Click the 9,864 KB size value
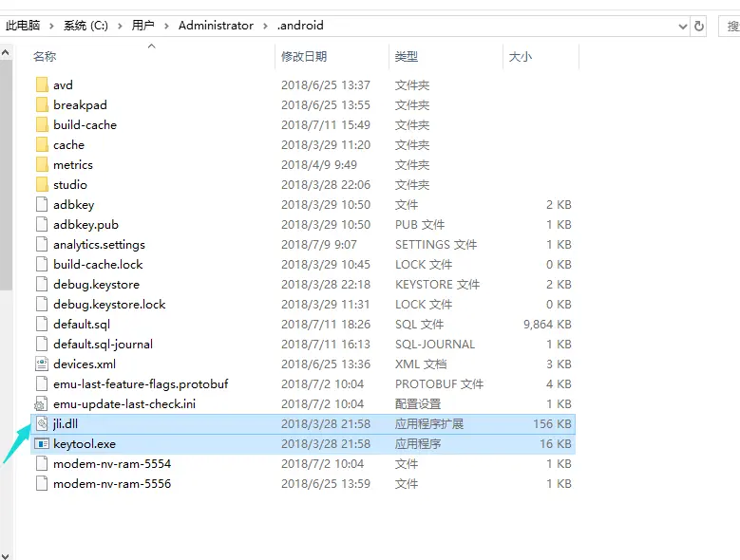Viewport: 740px width, 560px height. click(547, 325)
